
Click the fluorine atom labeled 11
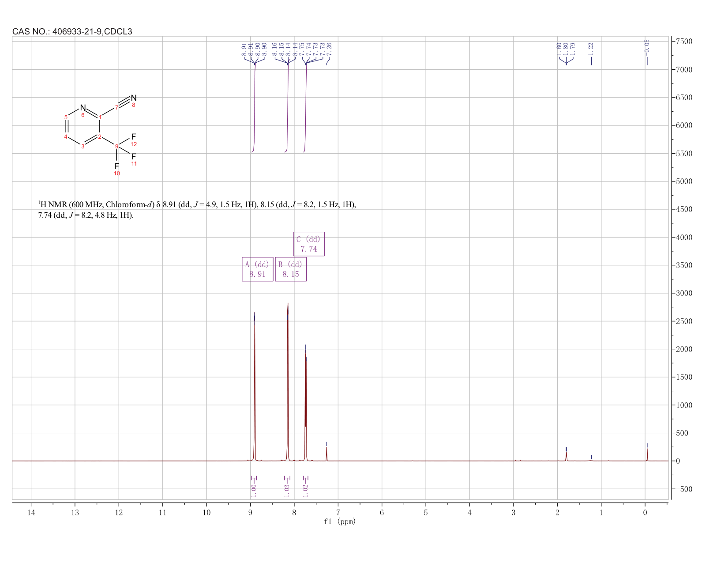click(x=134, y=156)
